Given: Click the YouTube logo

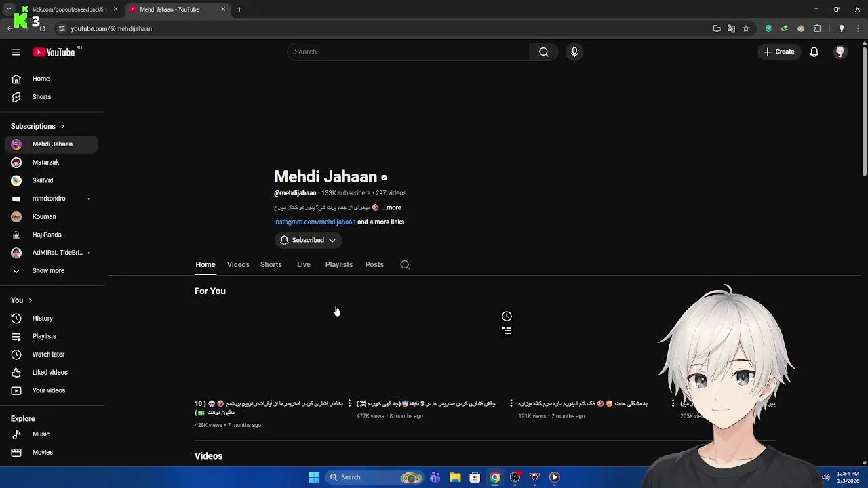Looking at the screenshot, I should point(54,52).
